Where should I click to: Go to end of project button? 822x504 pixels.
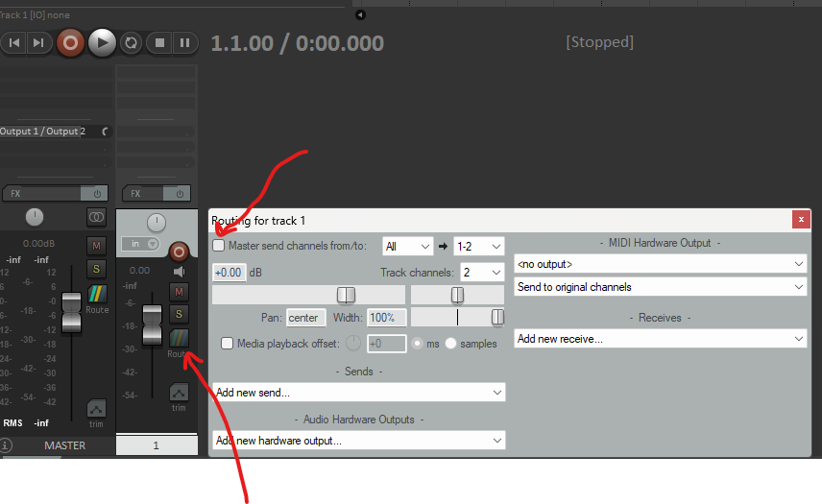(x=37, y=42)
